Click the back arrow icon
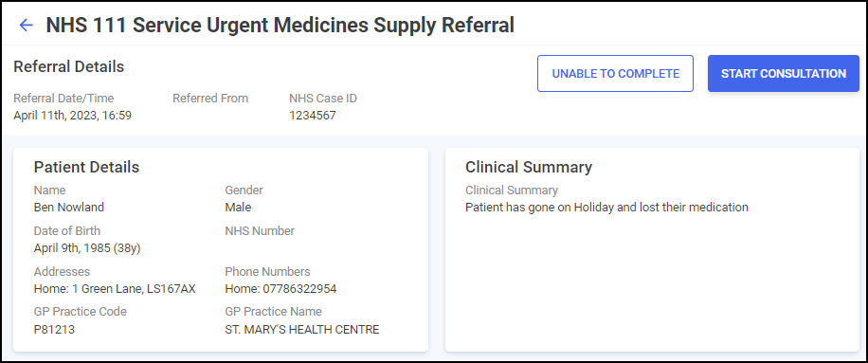Viewport: 868px width, 363px height. click(26, 25)
